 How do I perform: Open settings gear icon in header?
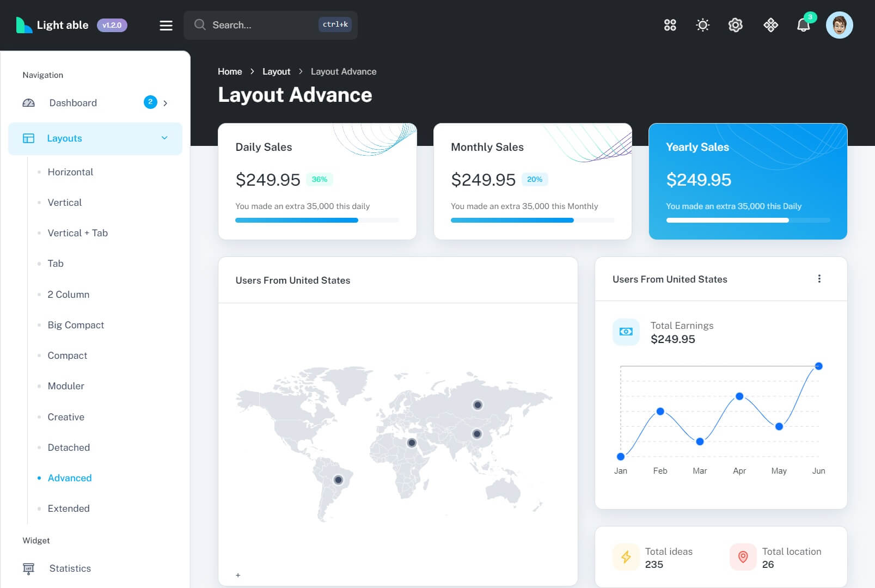735,25
